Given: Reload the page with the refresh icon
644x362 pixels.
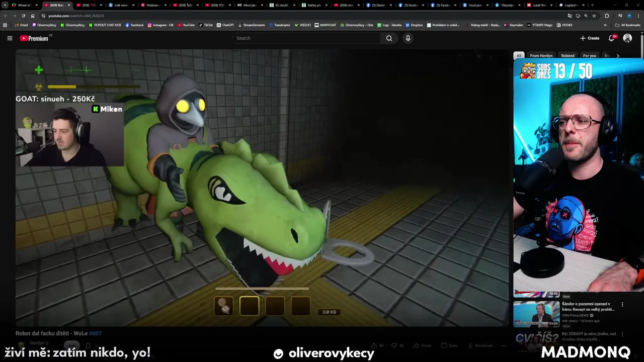Looking at the screenshot, I should [23, 16].
